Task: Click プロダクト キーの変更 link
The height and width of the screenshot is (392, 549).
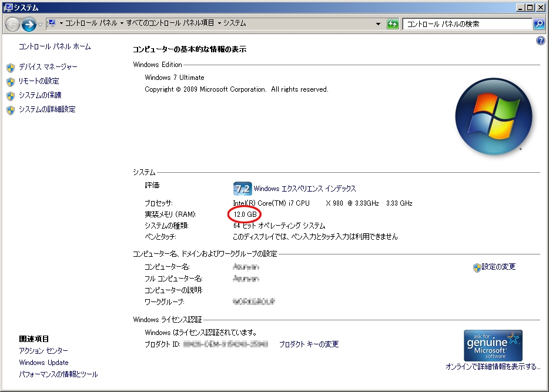Action: pyautogui.click(x=309, y=344)
